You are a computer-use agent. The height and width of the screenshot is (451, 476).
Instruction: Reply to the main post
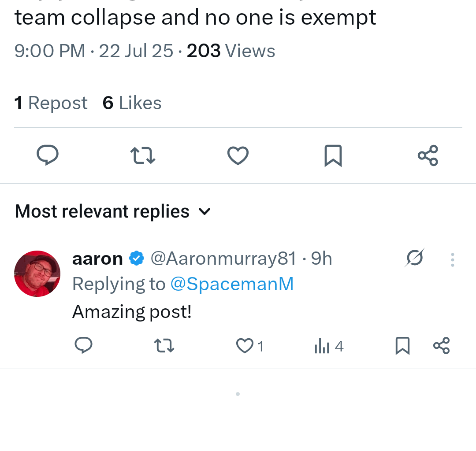click(x=48, y=155)
